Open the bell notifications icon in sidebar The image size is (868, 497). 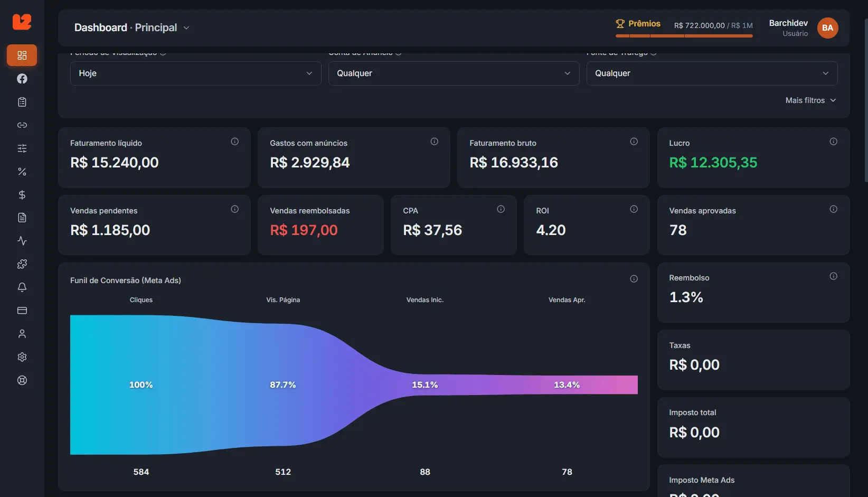pyautogui.click(x=22, y=287)
